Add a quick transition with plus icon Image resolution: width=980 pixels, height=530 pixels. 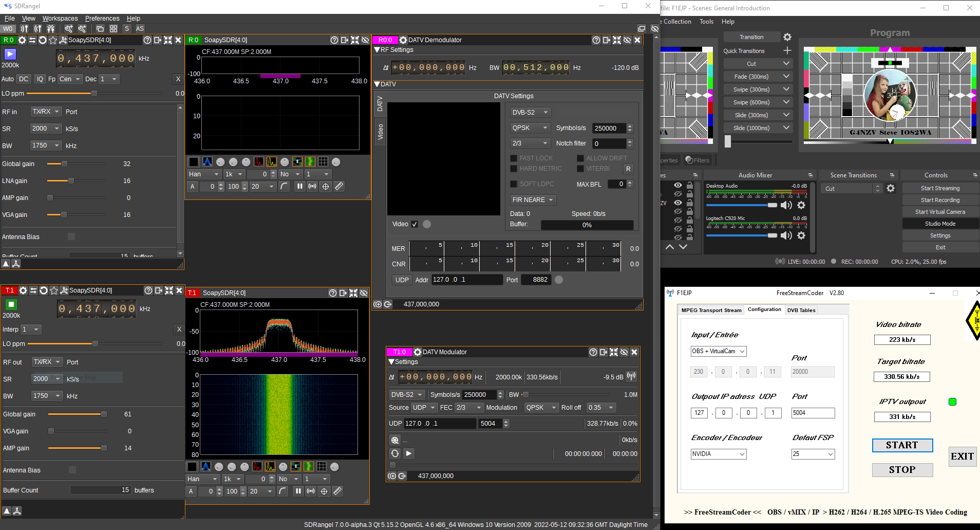click(787, 50)
